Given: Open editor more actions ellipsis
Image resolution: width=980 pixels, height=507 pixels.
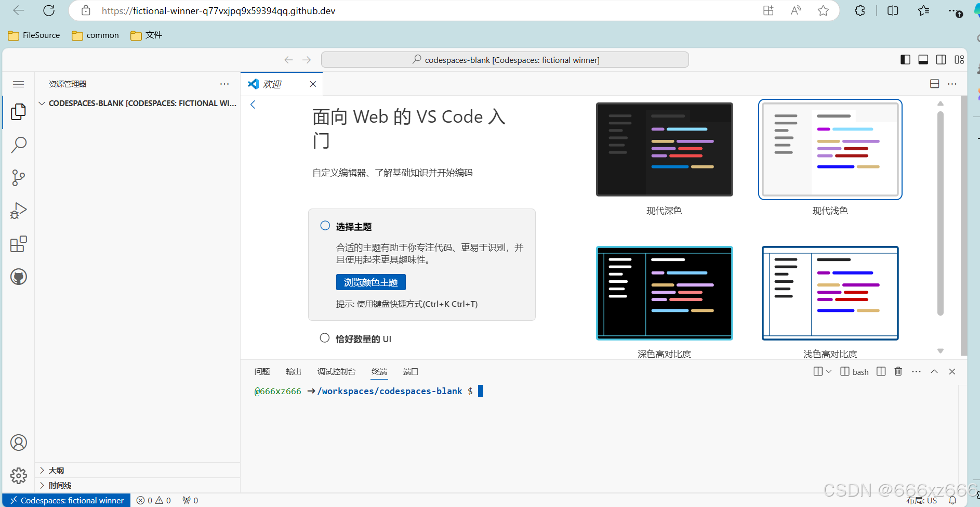Looking at the screenshot, I should tap(952, 84).
